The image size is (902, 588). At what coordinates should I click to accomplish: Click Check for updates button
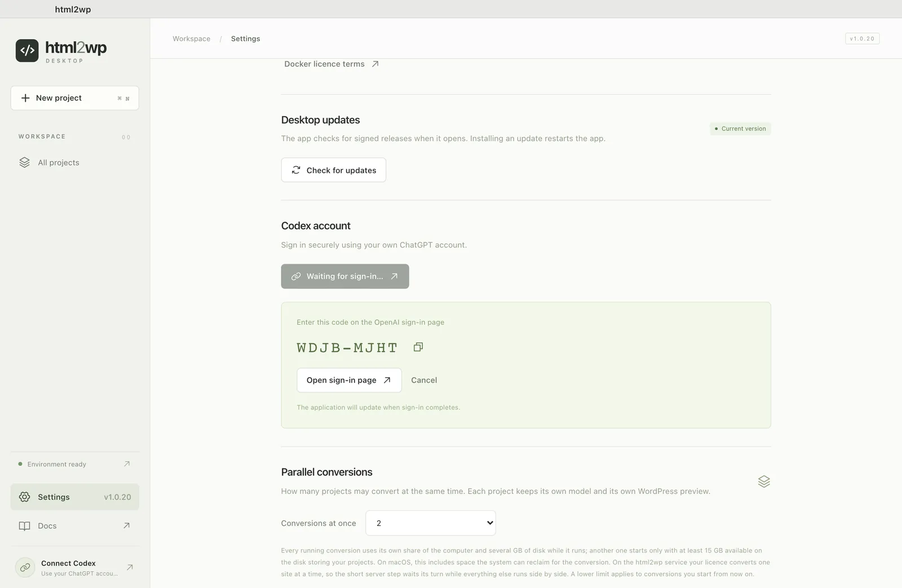334,170
